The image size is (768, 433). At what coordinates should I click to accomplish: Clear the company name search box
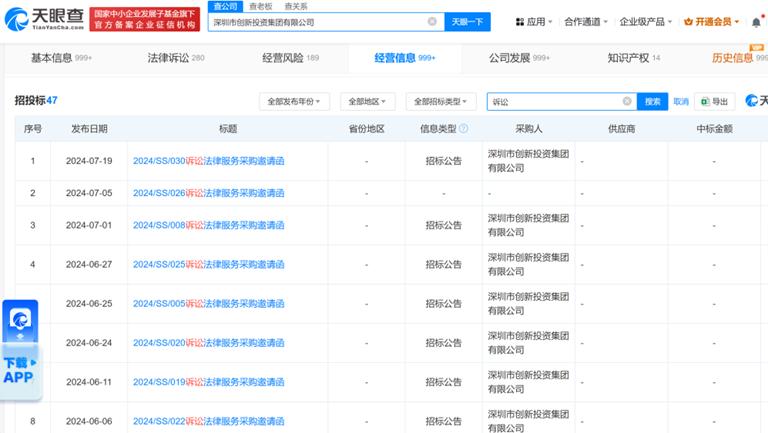432,21
